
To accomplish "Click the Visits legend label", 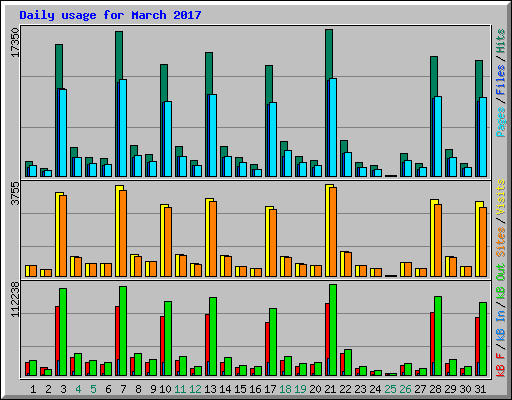I will click(x=501, y=197).
